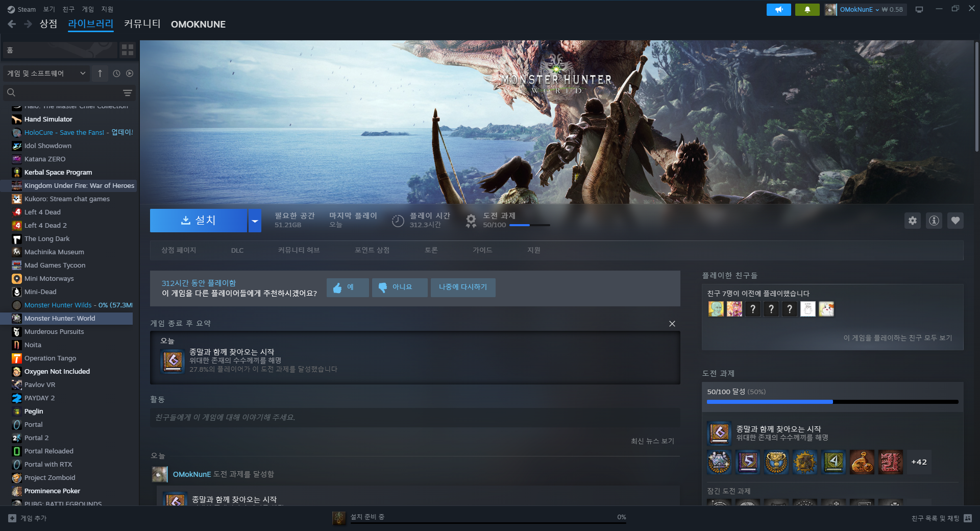Click the +42 more achievements tile
The width and height of the screenshot is (980, 531).
919,462
